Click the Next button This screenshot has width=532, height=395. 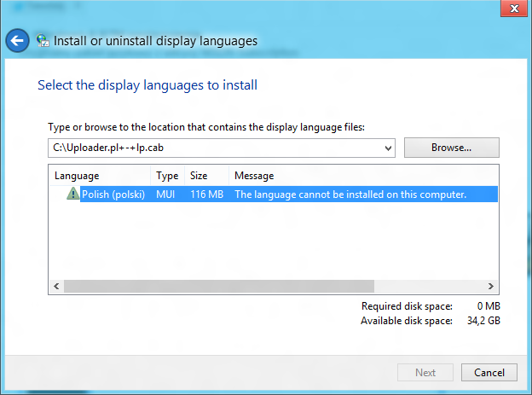point(425,373)
